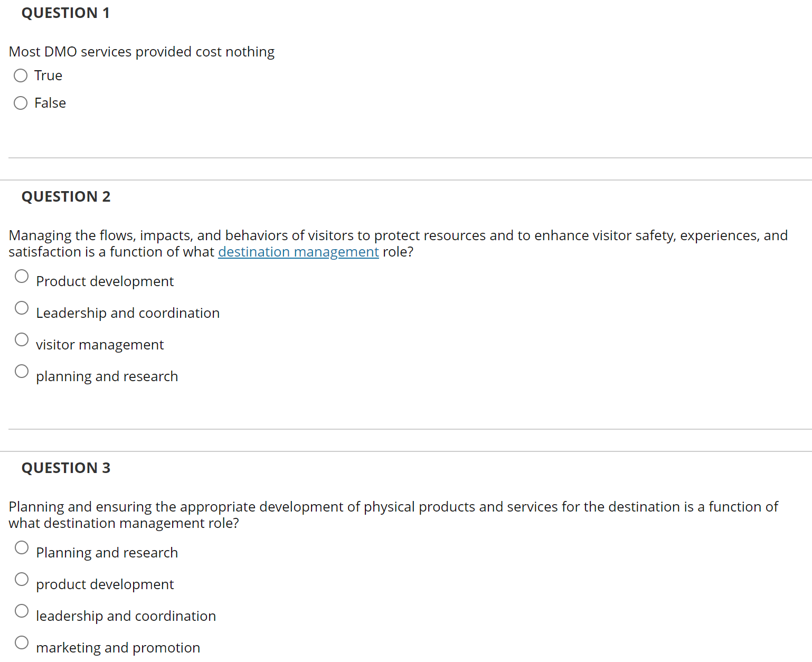
Task: Select True for Question 1
Action: coord(21,75)
